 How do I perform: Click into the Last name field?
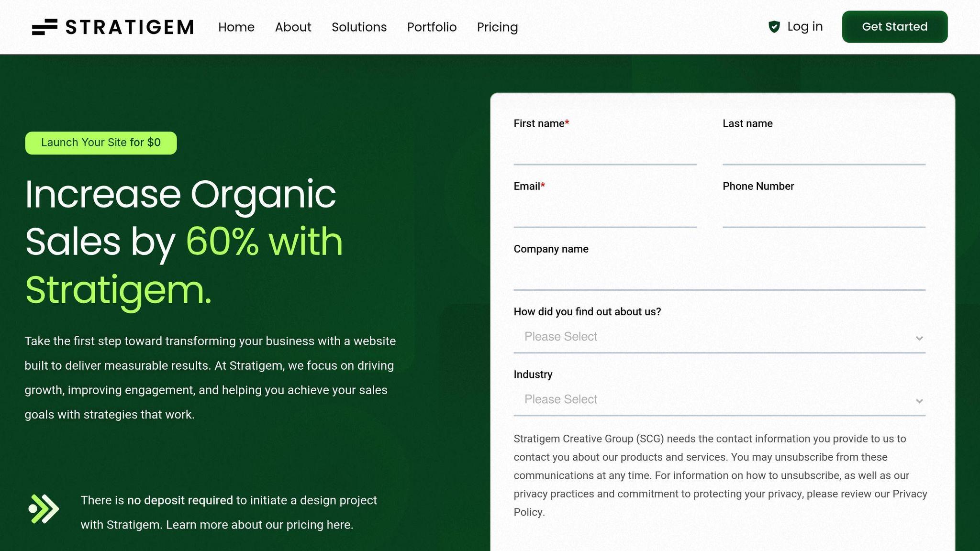(x=824, y=151)
